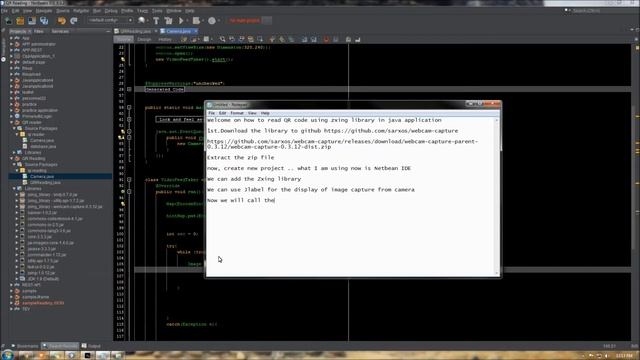Click the Debug Project icon
The height and width of the screenshot is (360, 640).
(196, 20)
